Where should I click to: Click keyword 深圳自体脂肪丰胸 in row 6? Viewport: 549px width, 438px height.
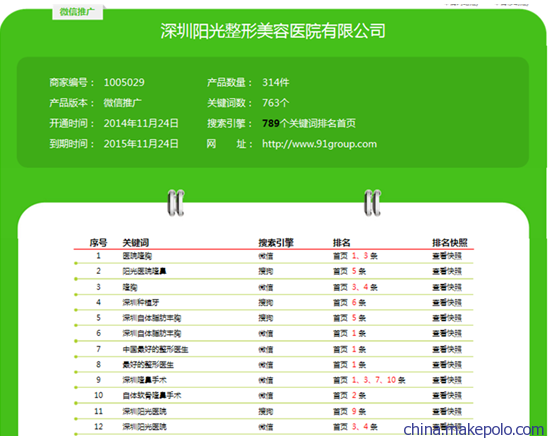pyautogui.click(x=152, y=333)
